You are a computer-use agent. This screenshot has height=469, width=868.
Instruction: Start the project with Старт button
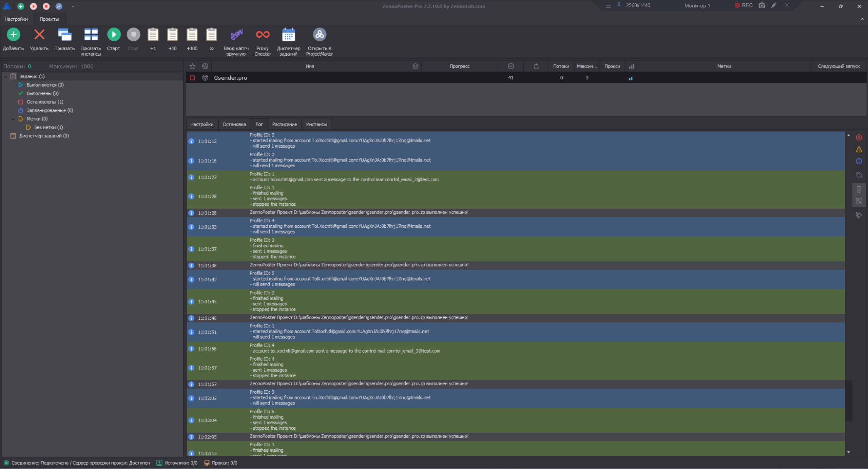click(x=114, y=34)
